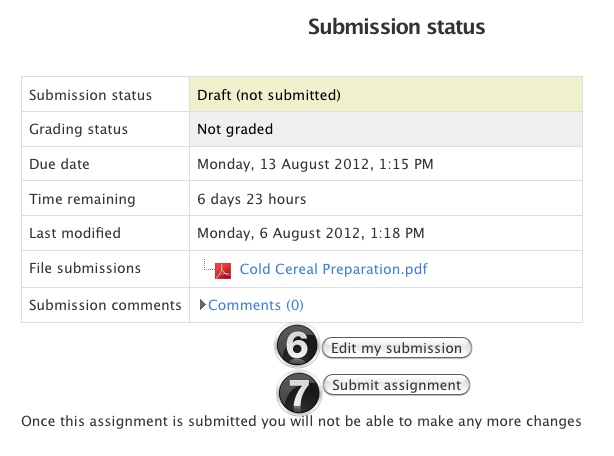Click the Submit assignment button
This screenshot has height=456, width=614.
(396, 385)
